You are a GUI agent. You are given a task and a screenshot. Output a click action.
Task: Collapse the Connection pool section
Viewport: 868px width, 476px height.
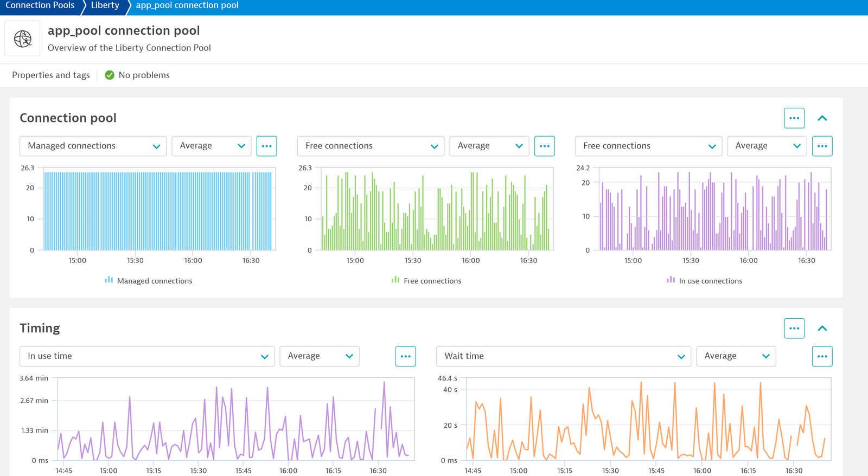click(822, 118)
